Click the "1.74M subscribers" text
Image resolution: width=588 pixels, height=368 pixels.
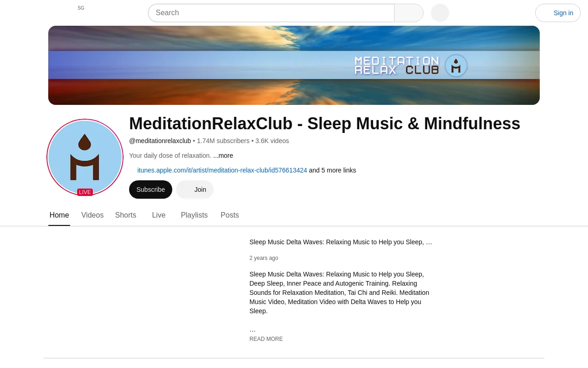tap(223, 141)
